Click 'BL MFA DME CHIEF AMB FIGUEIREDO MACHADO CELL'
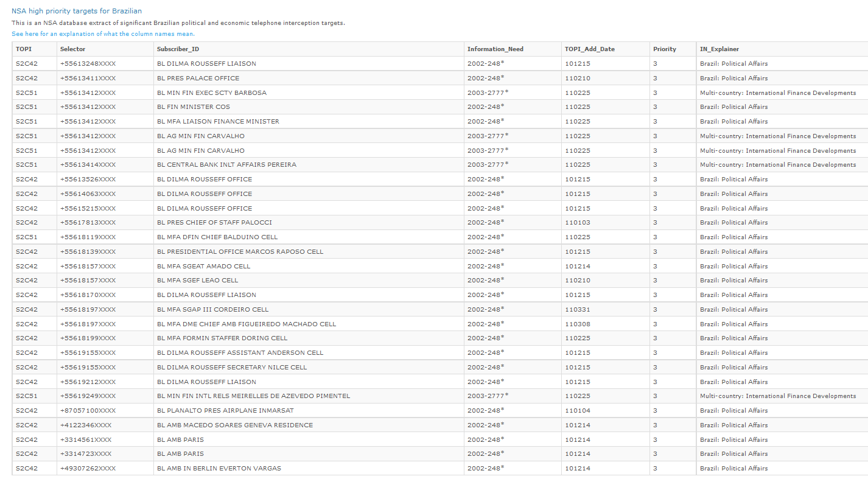 (308, 324)
